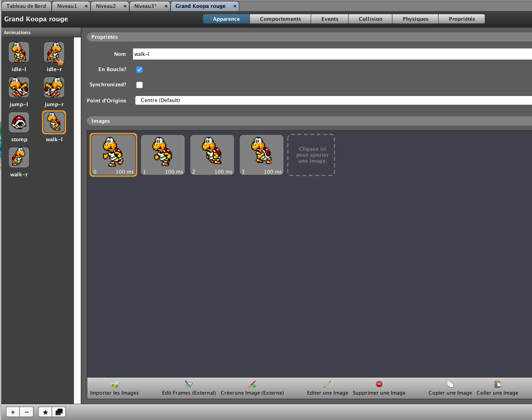The image size is (532, 420).
Task: Select the jump-l animation thumbnail
Action: 19,87
